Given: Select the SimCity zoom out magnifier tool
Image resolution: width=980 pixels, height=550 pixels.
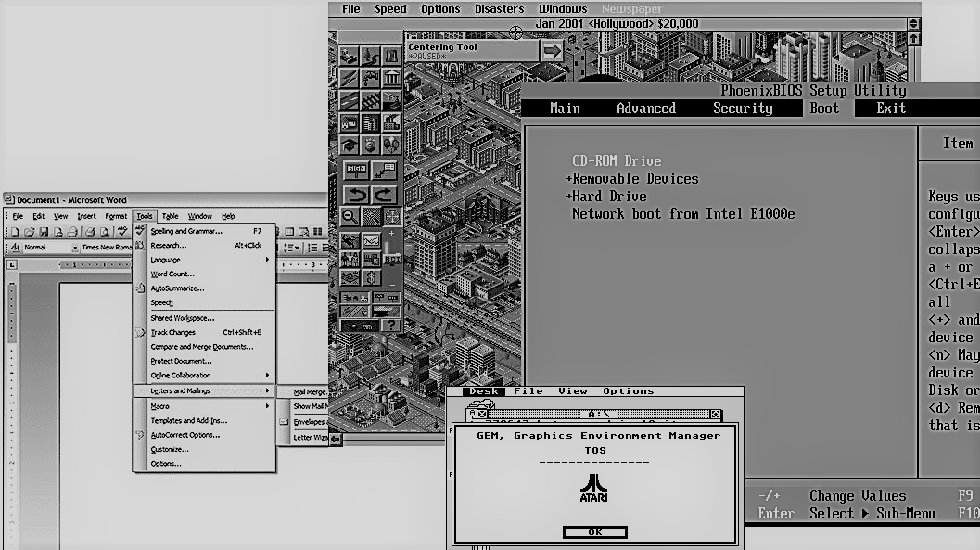Looking at the screenshot, I should pyautogui.click(x=350, y=216).
